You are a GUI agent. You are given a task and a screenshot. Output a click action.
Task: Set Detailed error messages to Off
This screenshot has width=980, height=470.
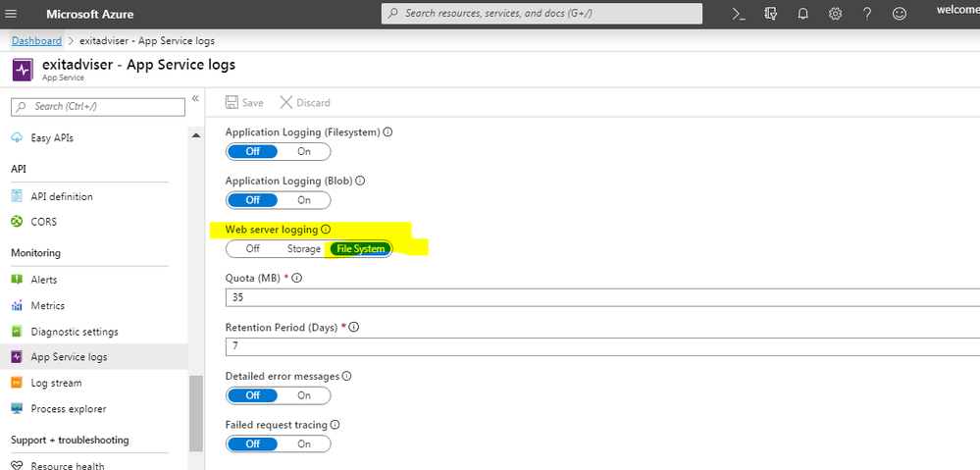coord(252,395)
